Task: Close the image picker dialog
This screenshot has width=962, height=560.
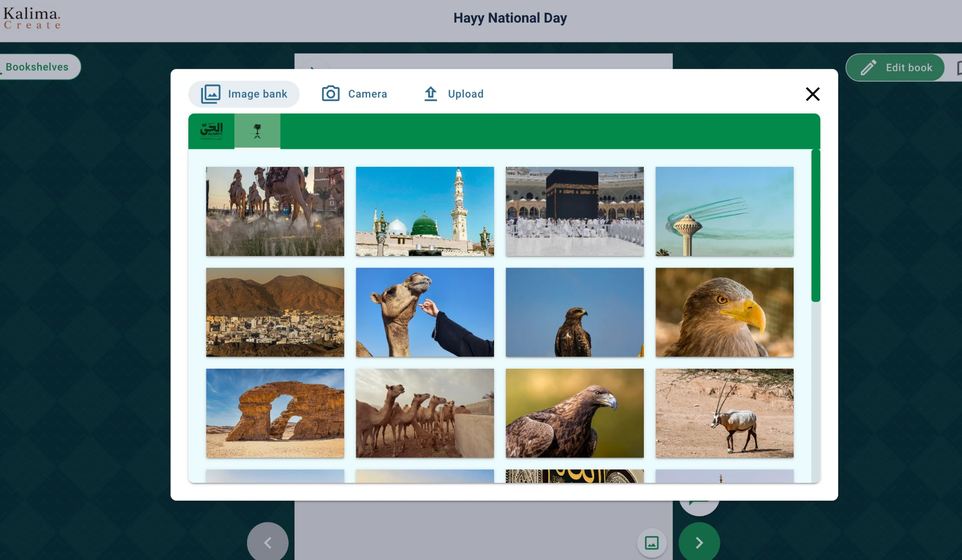Action: [x=812, y=94]
